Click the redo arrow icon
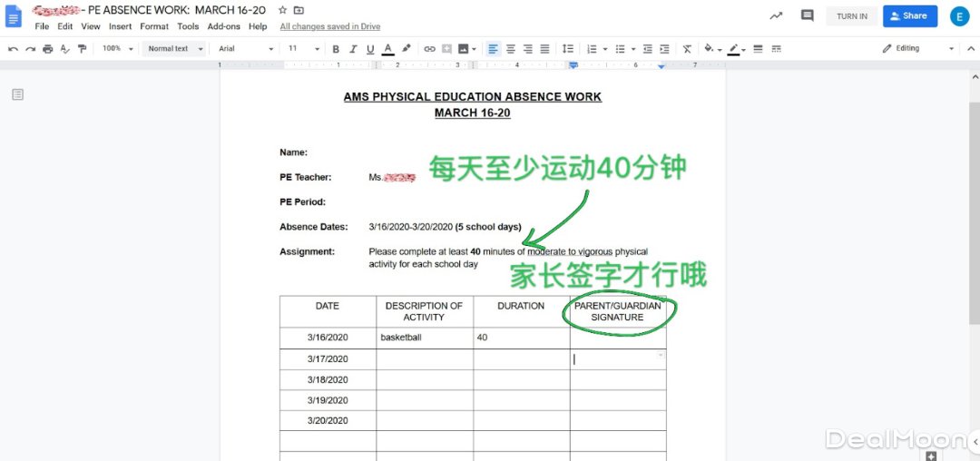 pos(30,49)
